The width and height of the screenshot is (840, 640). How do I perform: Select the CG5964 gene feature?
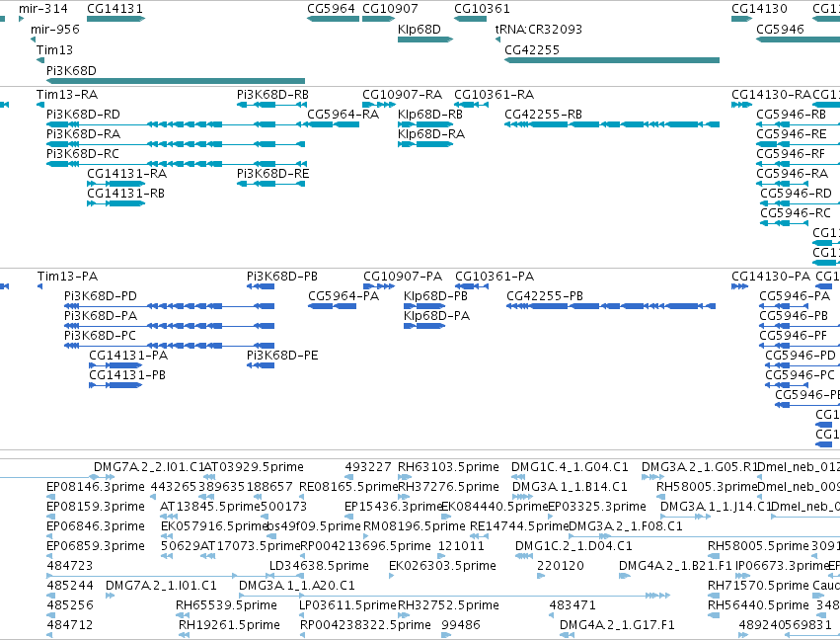coord(334,19)
